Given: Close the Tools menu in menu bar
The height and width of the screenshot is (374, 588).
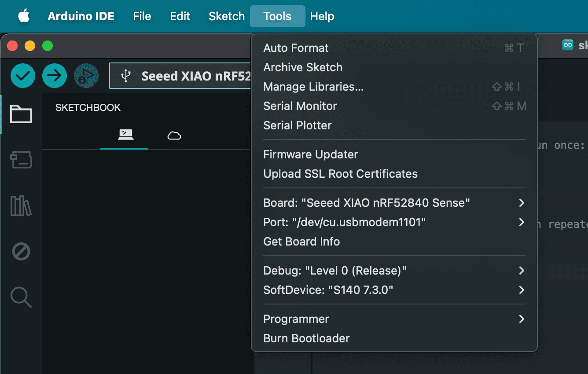Looking at the screenshot, I should tap(277, 16).
